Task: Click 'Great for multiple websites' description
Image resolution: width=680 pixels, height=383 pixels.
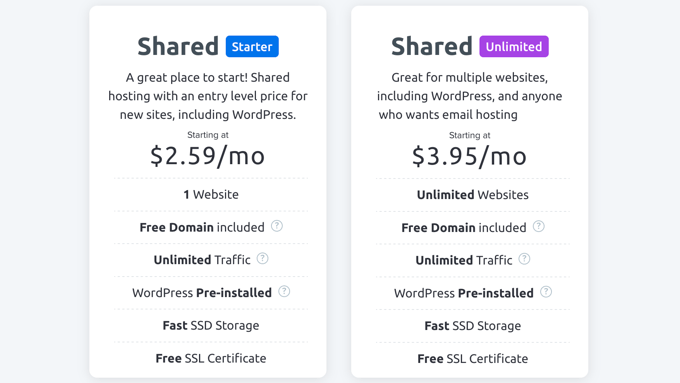Action: [x=469, y=96]
